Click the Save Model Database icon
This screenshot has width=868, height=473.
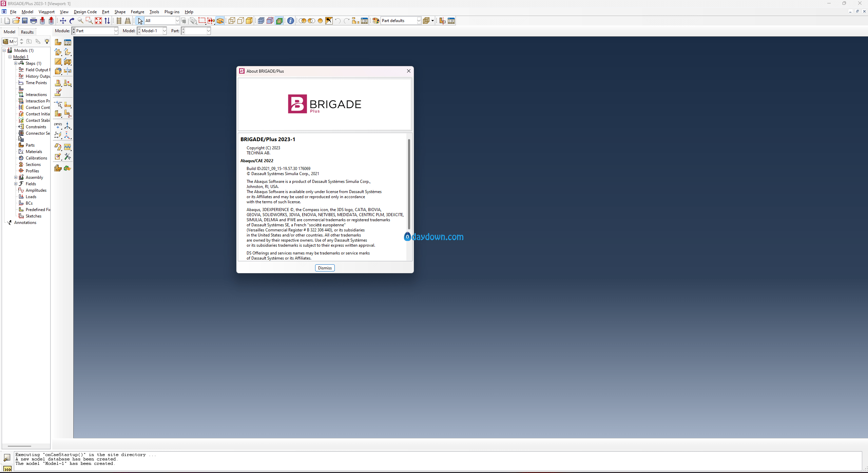[25, 21]
